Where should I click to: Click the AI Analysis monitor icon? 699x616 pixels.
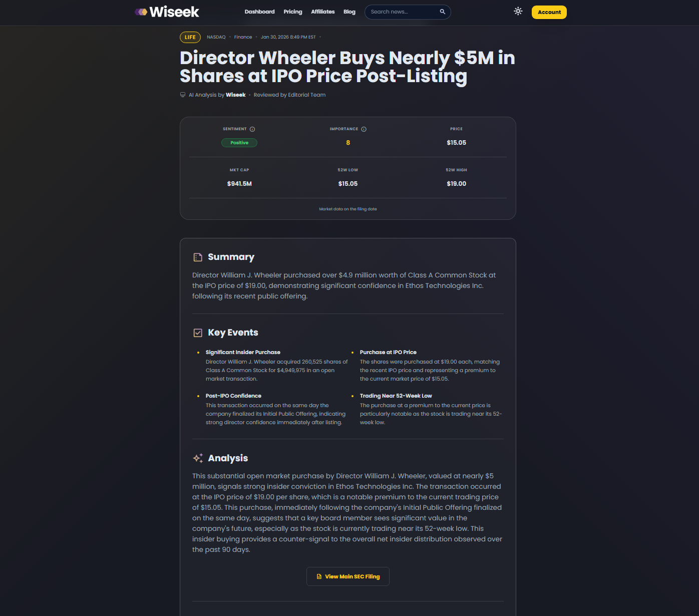coord(182,95)
